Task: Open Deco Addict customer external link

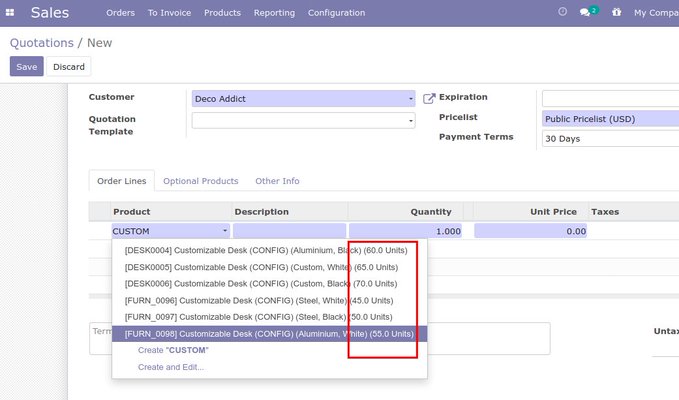Action: 429,99
